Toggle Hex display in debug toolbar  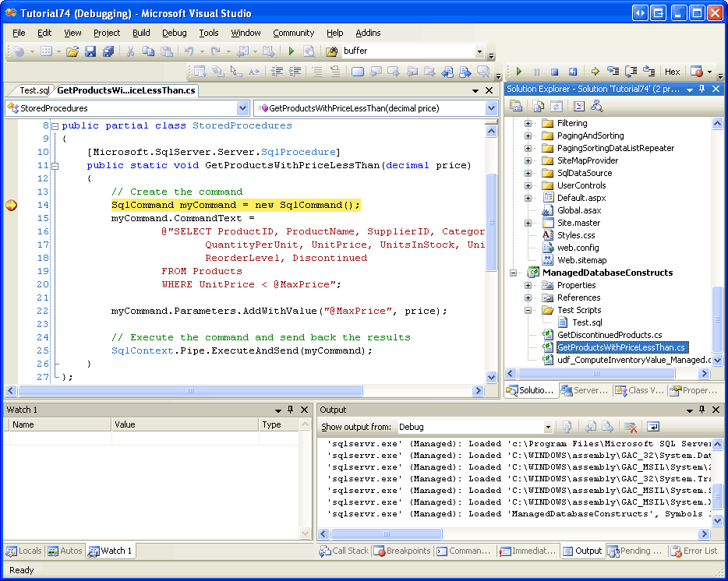coord(672,72)
